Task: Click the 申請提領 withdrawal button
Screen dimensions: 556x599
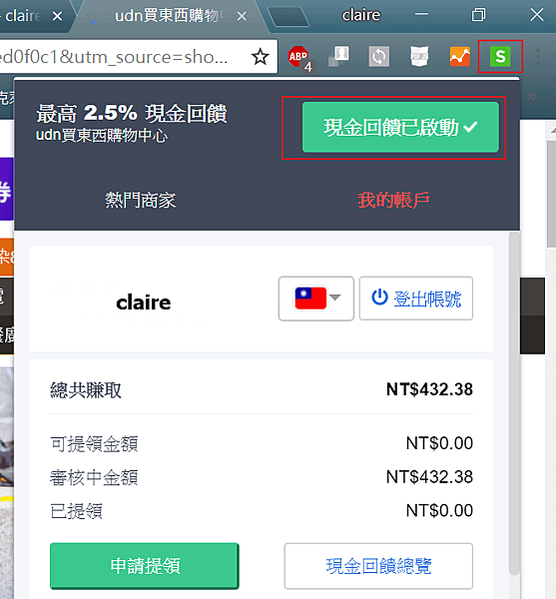Action: (x=144, y=566)
